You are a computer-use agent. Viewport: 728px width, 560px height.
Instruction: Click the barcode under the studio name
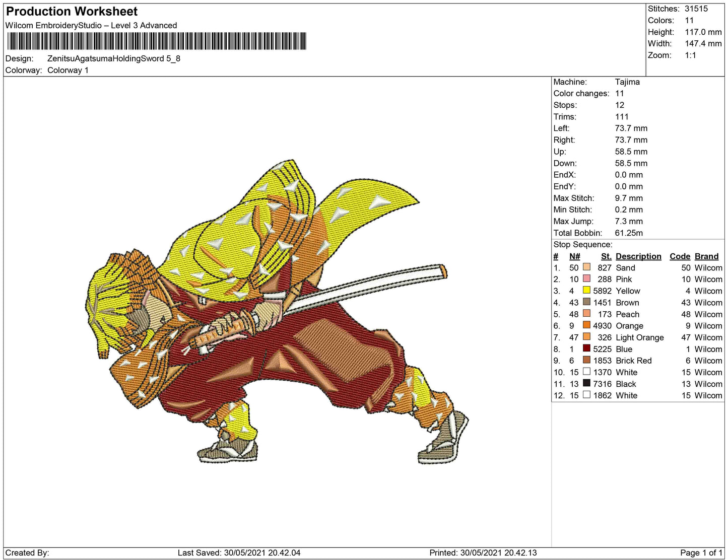(x=156, y=41)
